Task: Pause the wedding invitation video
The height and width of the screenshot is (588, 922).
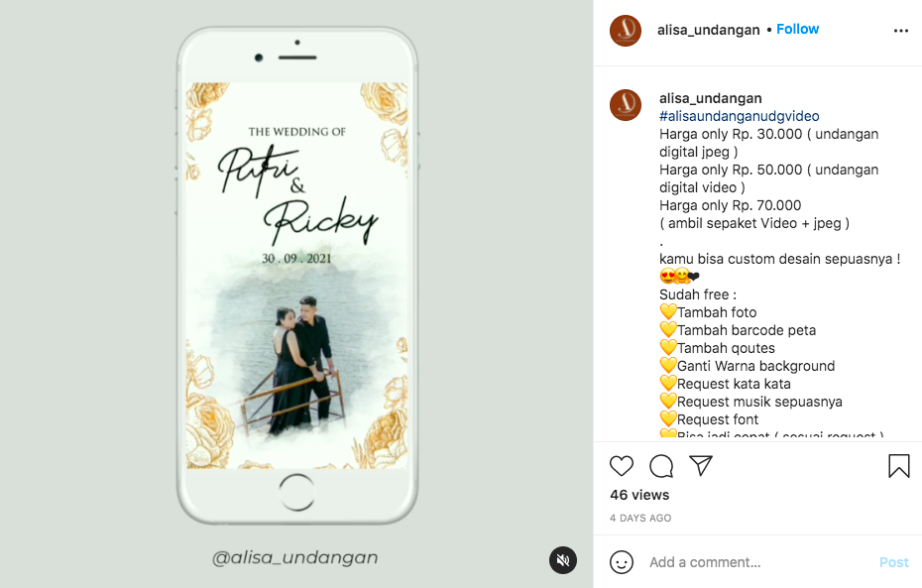Action: click(x=297, y=276)
